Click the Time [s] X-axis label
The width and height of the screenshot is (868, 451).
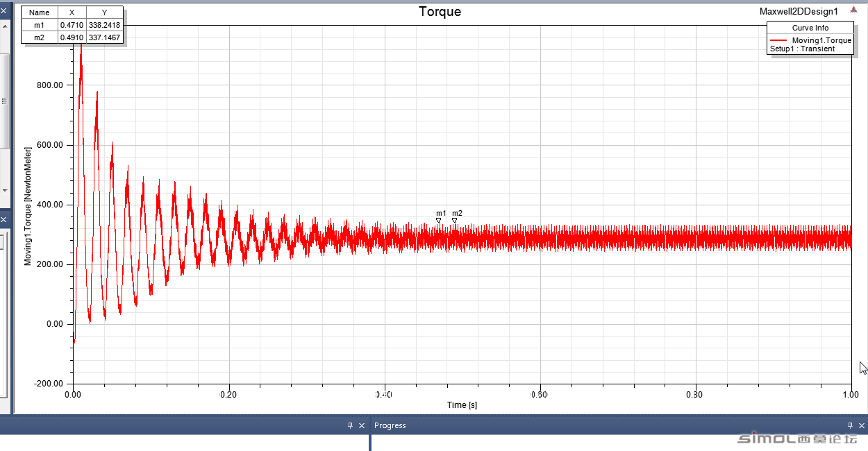[462, 405]
